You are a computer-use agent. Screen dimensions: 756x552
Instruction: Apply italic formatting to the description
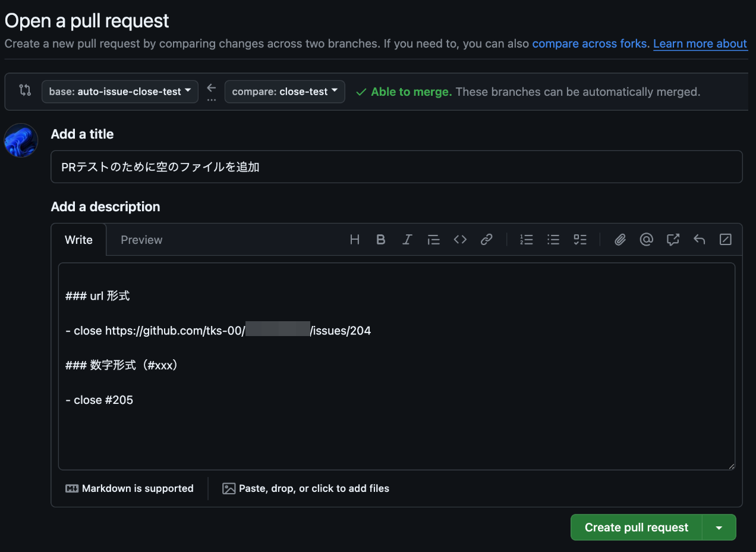coord(407,239)
